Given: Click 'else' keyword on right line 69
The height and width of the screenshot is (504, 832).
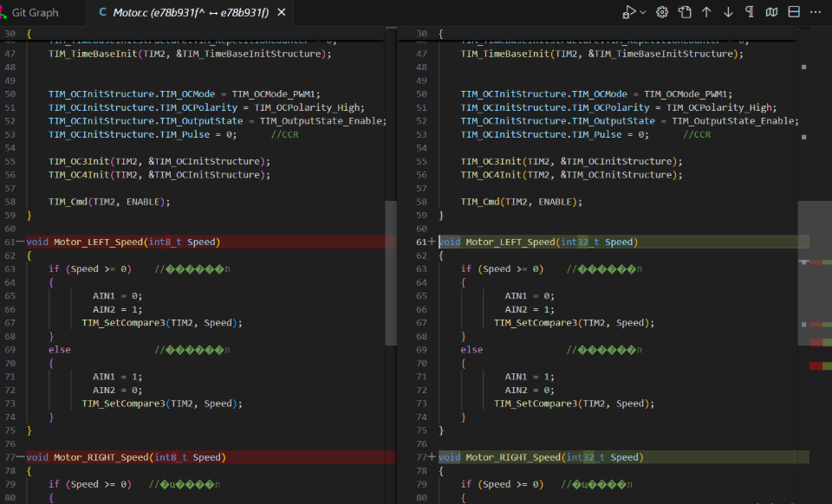Looking at the screenshot, I should (471, 349).
